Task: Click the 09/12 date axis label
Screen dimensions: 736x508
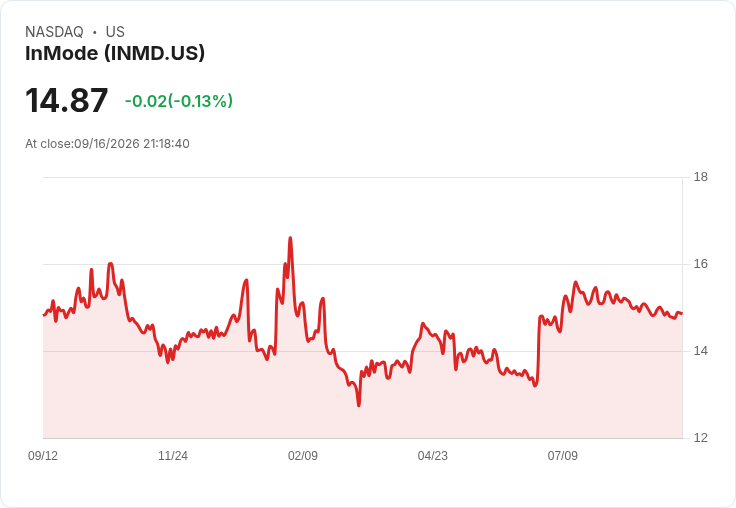Action: [x=43, y=455]
